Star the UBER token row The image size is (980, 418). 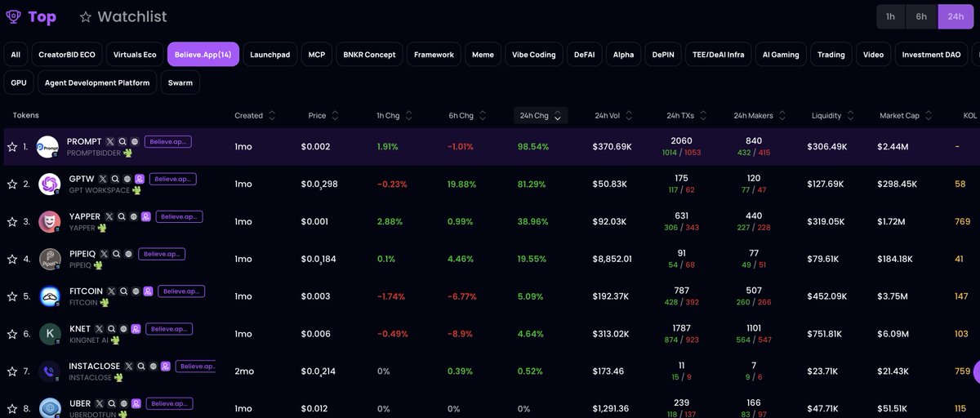click(12, 408)
